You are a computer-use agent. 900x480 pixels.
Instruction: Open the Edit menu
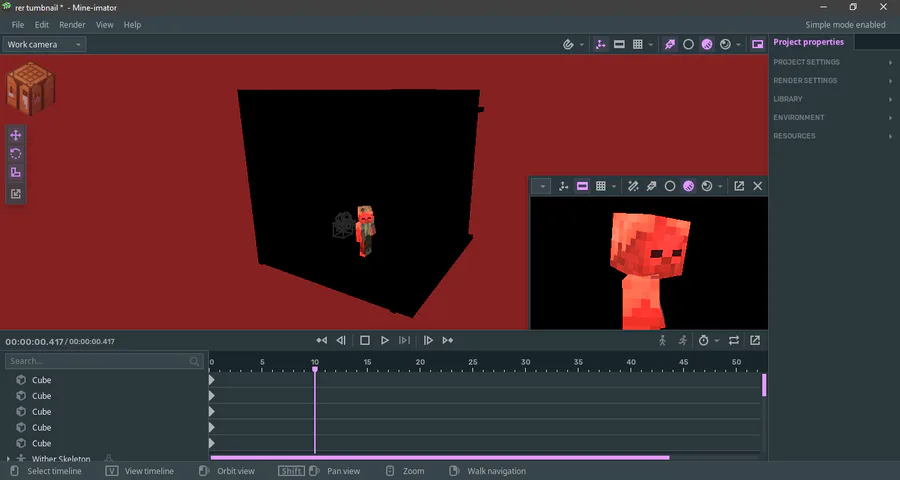[x=42, y=25]
